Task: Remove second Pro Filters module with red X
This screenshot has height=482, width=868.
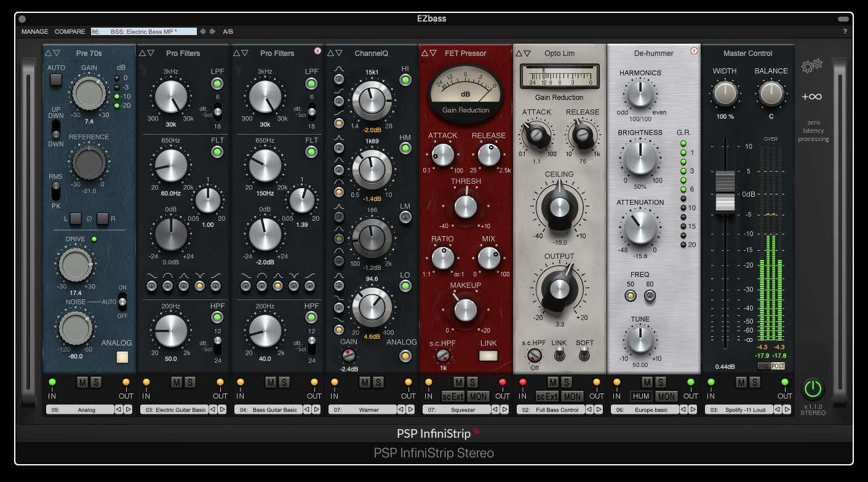Action: click(x=317, y=51)
